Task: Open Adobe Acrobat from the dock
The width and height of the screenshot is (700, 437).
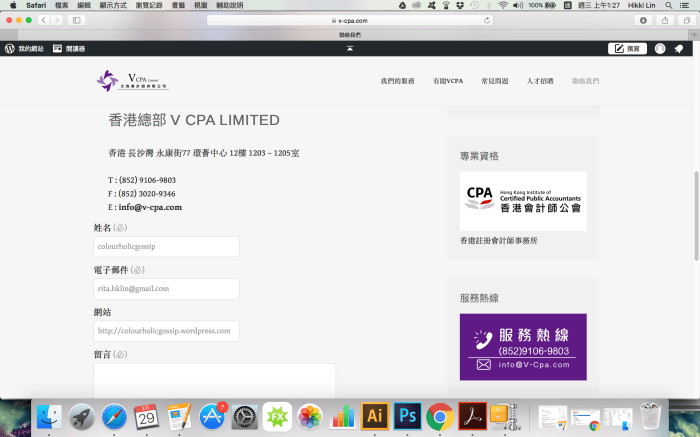Action: [x=471, y=416]
